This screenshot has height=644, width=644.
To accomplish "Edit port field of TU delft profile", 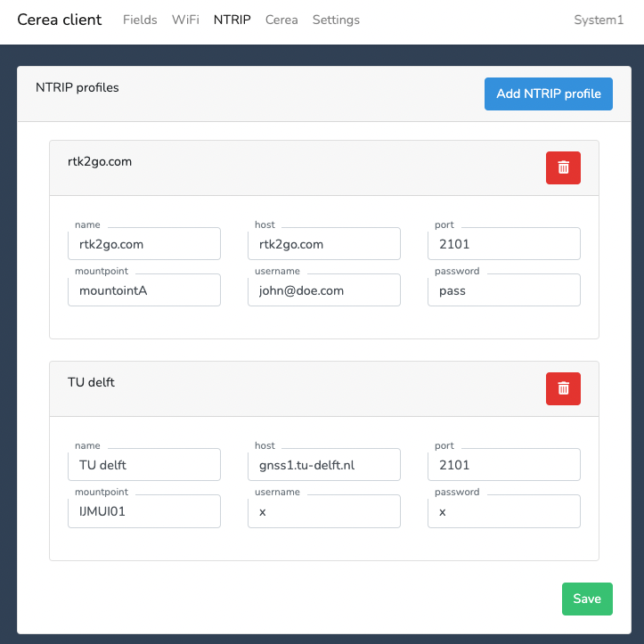I will [x=504, y=465].
